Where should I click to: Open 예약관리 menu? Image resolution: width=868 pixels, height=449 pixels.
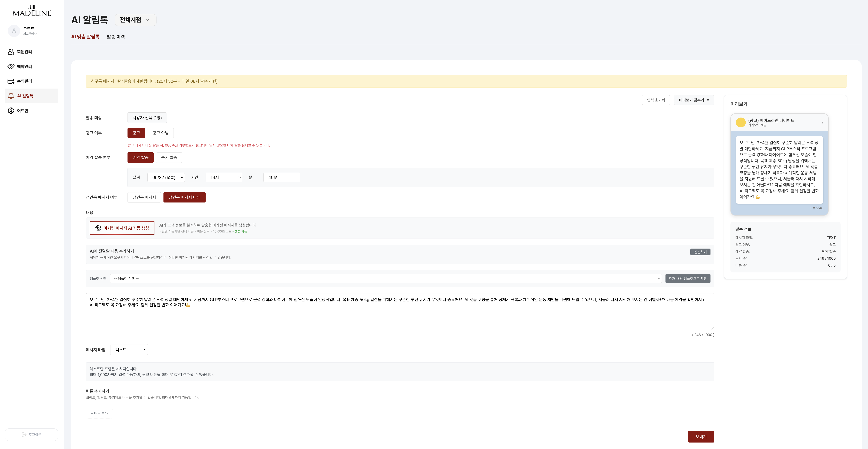coord(31,66)
